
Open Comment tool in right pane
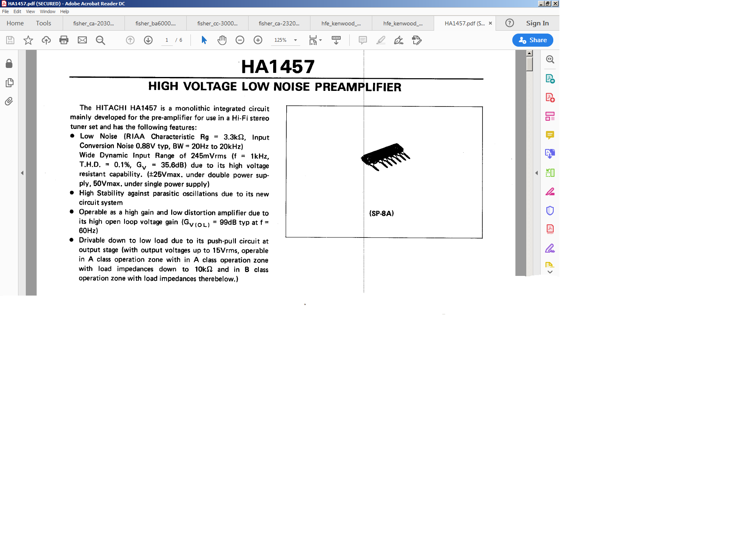click(550, 135)
